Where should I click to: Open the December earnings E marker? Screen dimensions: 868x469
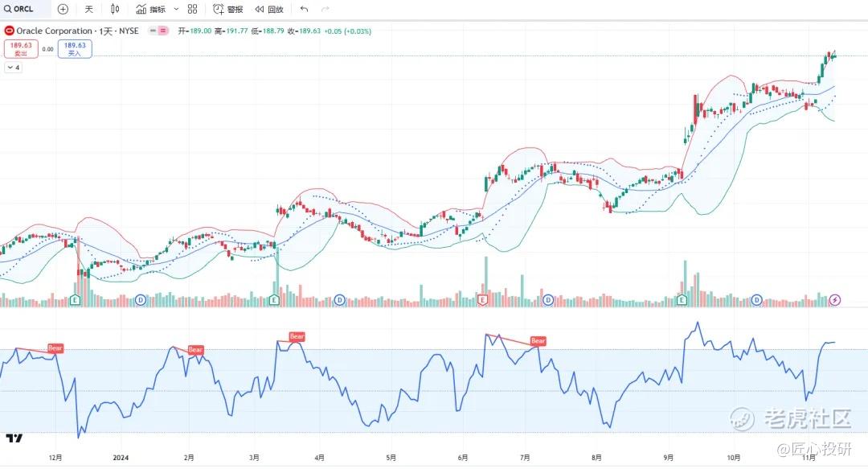75,300
